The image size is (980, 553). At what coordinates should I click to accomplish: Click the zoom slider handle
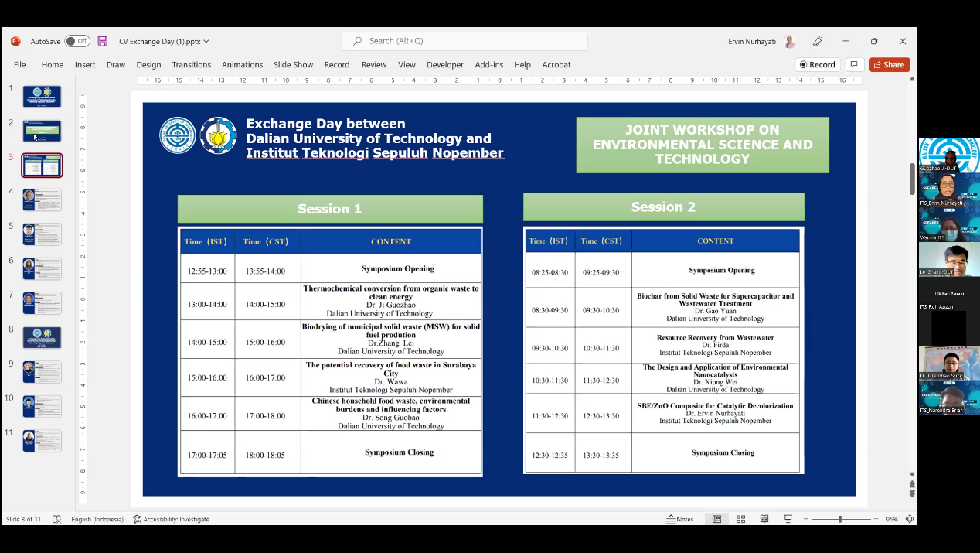coord(840,519)
